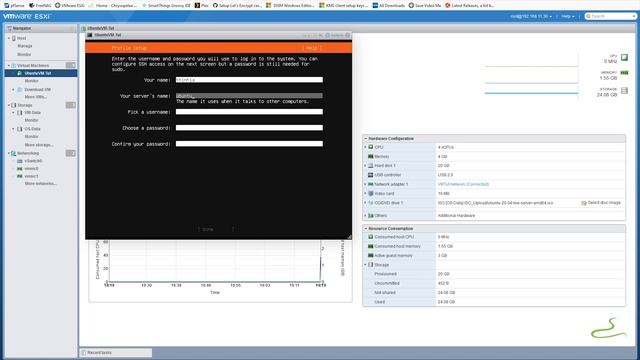Click the Navigator panel header icon
The width and height of the screenshot is (640, 360).
click(x=9, y=29)
